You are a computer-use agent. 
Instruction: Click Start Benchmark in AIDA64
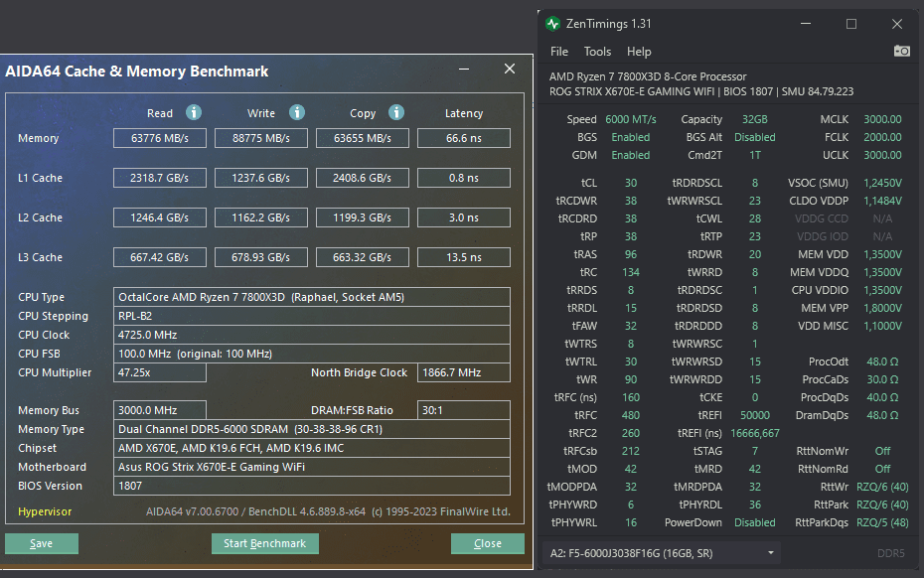(x=264, y=543)
